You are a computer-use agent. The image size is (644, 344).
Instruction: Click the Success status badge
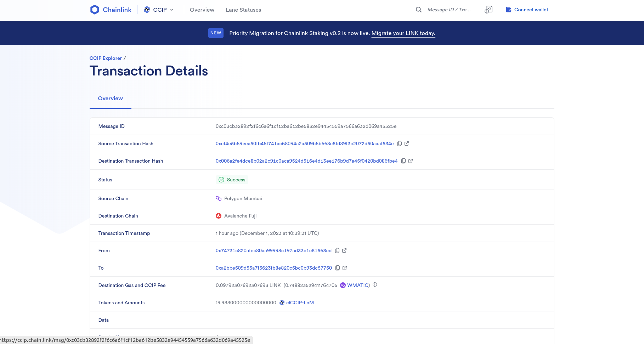coord(232,180)
